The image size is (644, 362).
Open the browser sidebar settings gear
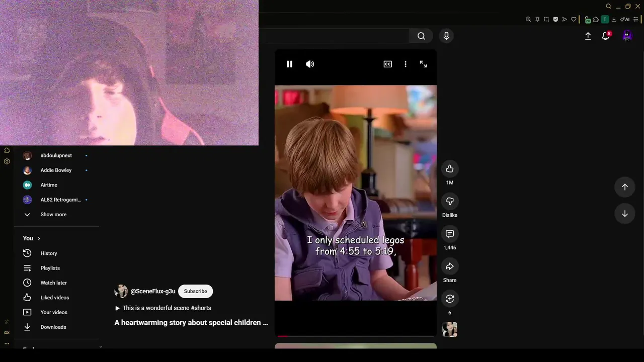pos(7,161)
